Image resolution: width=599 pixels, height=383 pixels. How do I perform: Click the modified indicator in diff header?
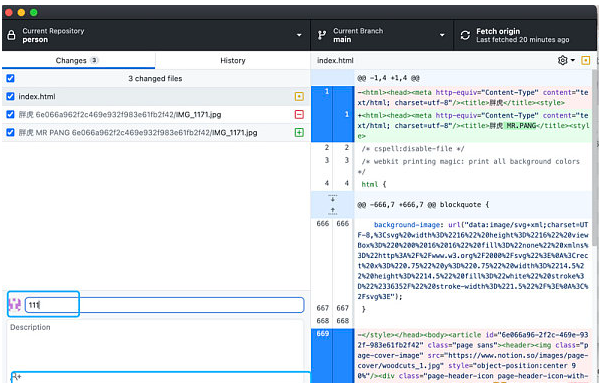coord(585,60)
